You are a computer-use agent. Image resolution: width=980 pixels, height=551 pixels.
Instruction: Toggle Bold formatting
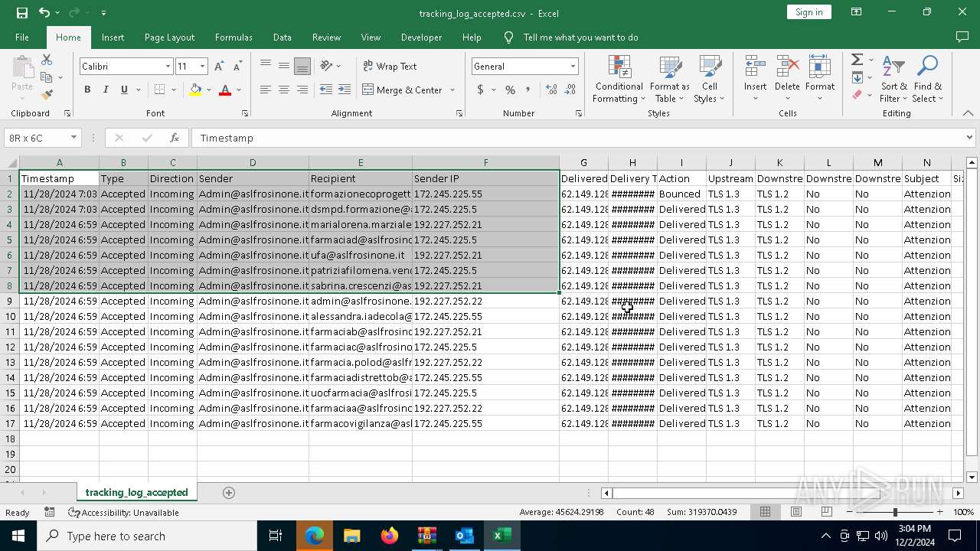point(87,90)
